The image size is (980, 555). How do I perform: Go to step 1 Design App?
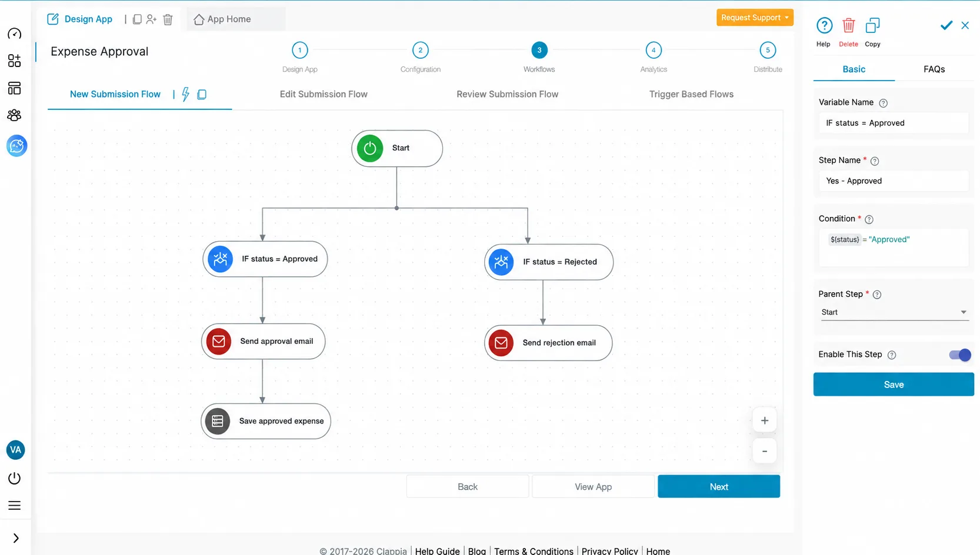300,51
